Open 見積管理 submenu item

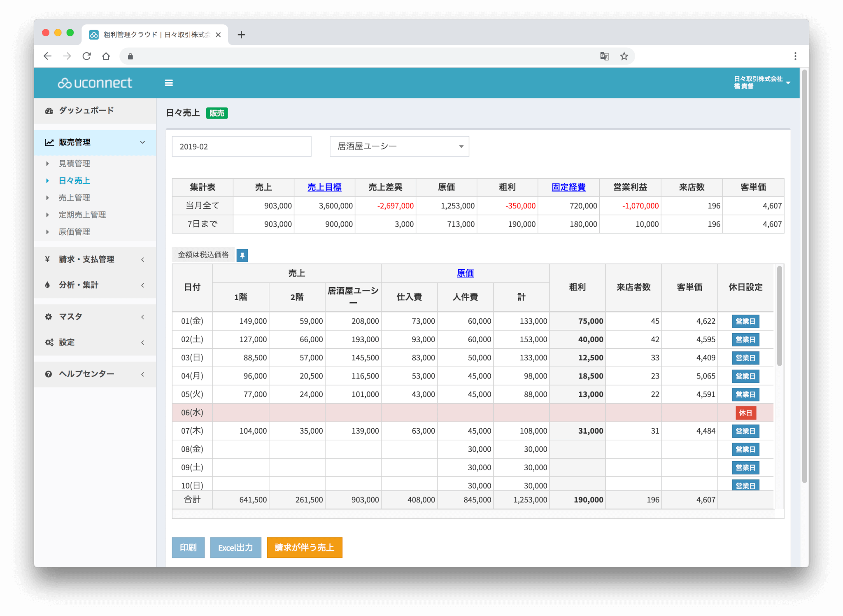coord(74,164)
